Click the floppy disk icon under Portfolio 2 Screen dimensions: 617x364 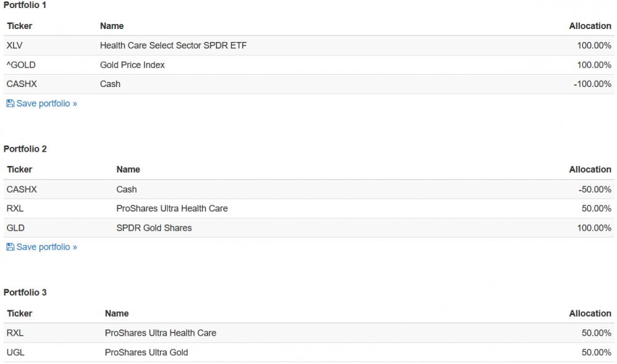pos(10,247)
